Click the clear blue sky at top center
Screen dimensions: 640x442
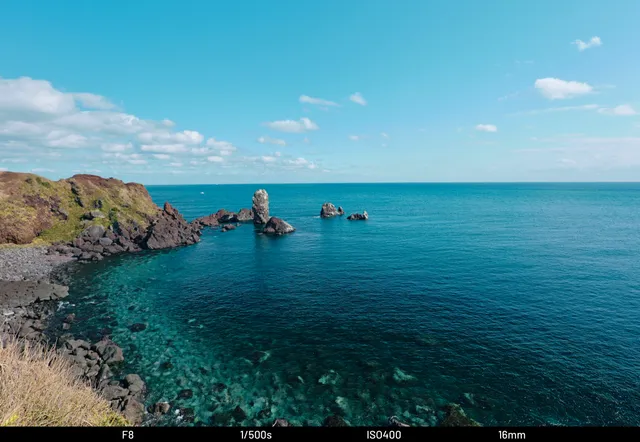coord(320,40)
